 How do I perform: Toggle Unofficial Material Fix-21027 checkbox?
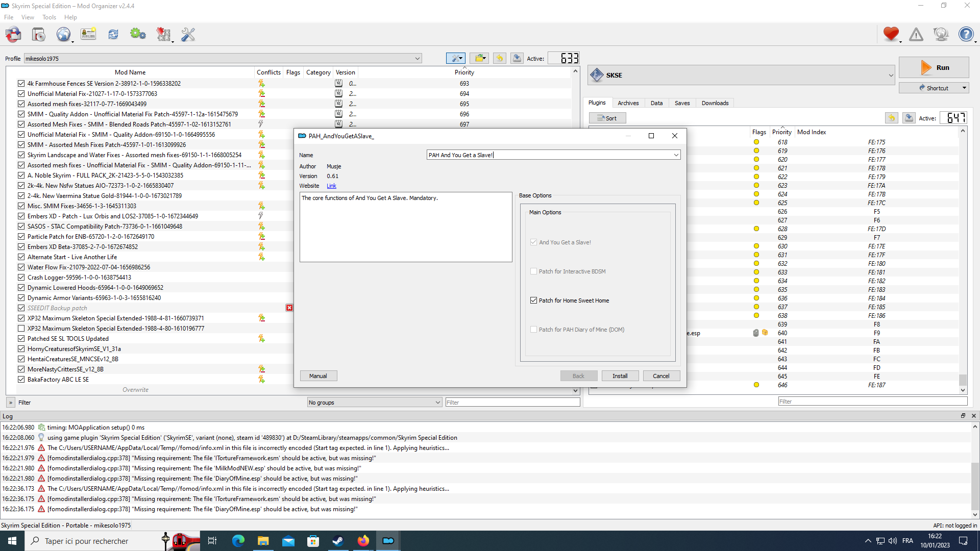(x=21, y=93)
